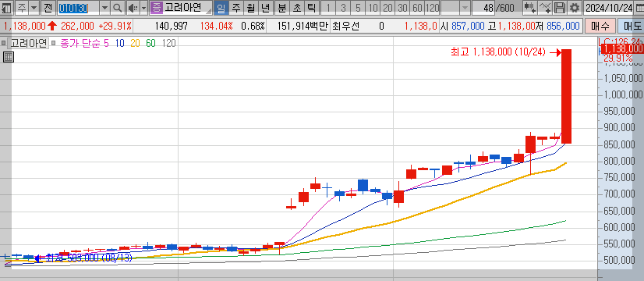Toggle the legend square before 고려아연
The height and width of the screenshot is (281, 644).
coord(4,43)
